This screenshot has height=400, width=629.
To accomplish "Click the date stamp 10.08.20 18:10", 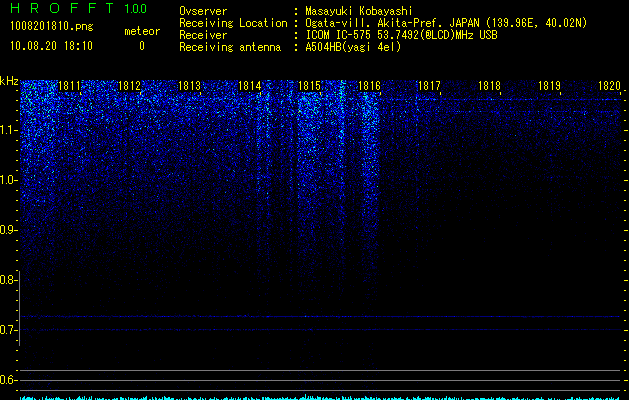I will 52,46.
